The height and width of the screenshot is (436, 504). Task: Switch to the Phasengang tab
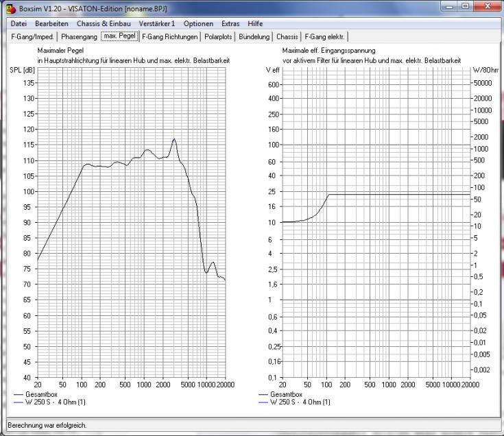tap(79, 36)
